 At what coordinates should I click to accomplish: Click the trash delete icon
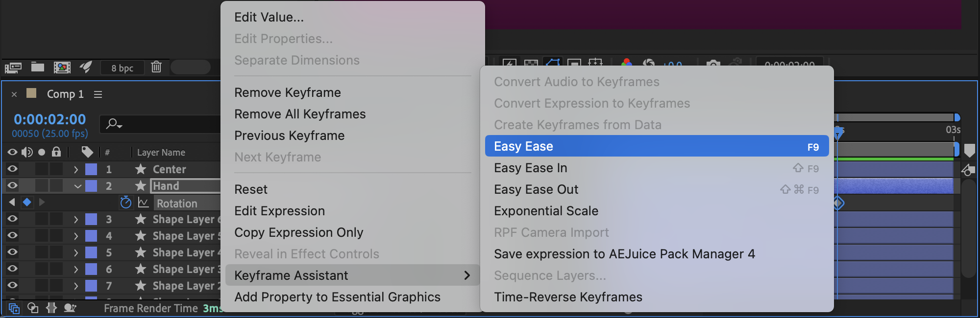(156, 67)
